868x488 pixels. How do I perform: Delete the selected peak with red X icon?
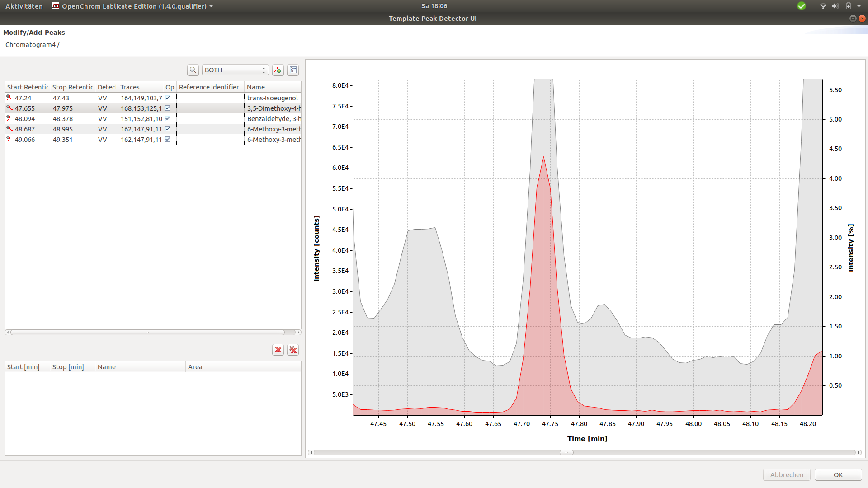pos(278,350)
